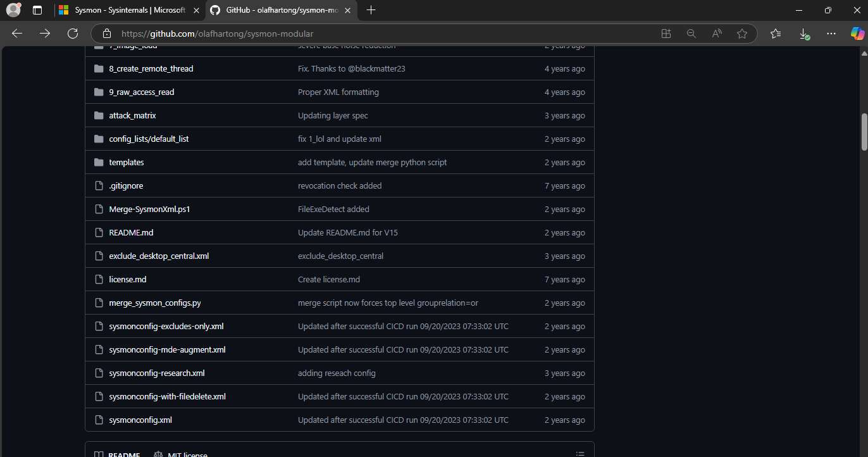Open the tab actions menu icon
The image size is (868, 457).
[37, 10]
